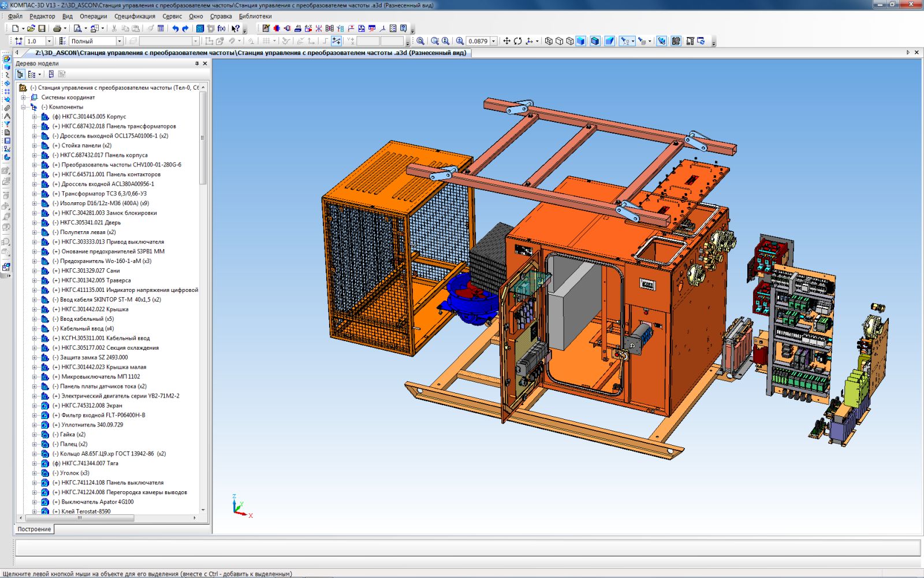
Task: Select the Pan view tool
Action: pos(506,41)
